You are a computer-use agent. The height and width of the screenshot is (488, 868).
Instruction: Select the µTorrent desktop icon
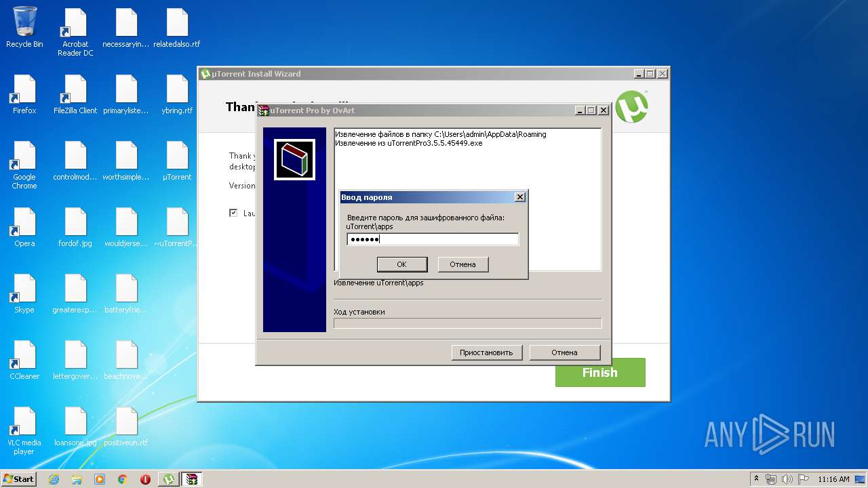tap(177, 160)
